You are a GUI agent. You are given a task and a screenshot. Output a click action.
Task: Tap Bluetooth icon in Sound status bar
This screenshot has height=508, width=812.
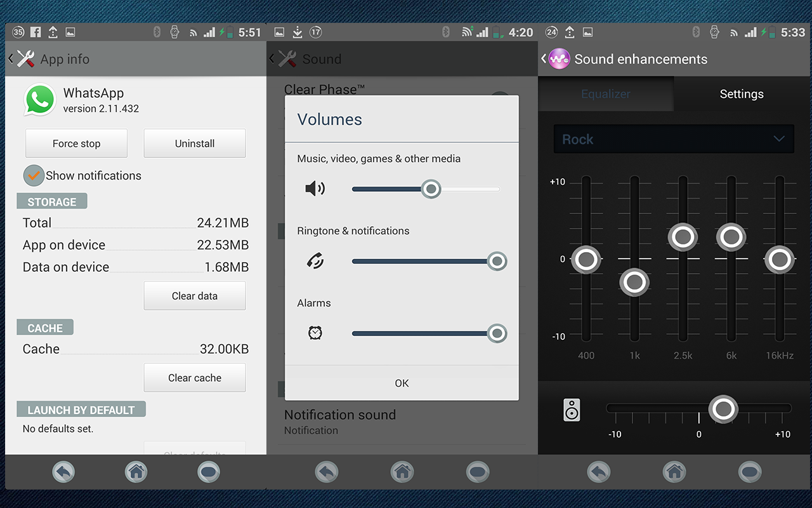pos(445,32)
